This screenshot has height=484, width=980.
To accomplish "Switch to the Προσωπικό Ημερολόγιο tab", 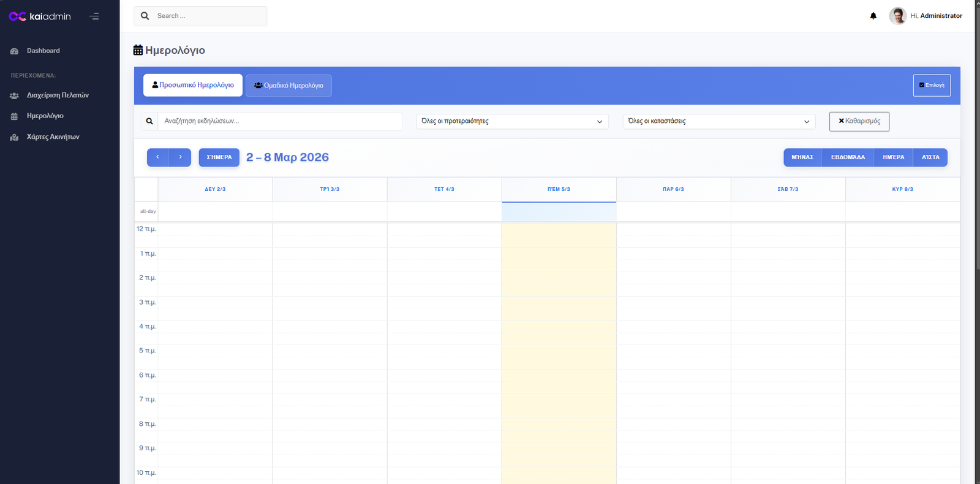I will pos(193,86).
